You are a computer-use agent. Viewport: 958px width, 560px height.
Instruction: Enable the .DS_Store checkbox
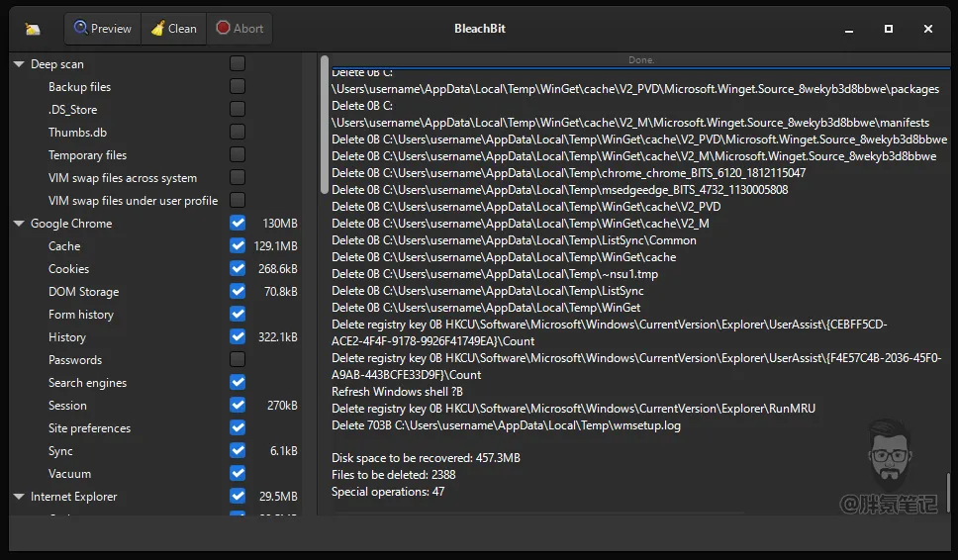point(238,109)
